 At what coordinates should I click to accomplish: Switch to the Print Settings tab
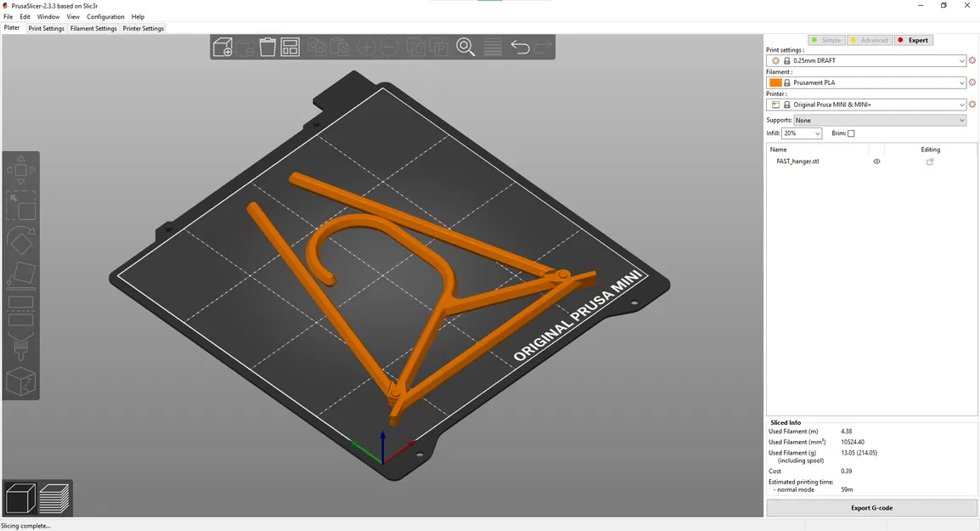(x=46, y=28)
